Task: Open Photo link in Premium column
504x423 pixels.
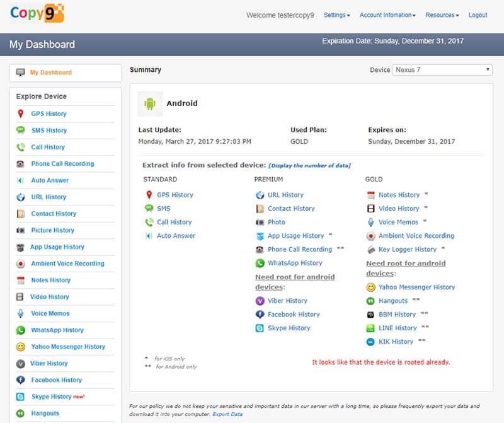Action: click(x=277, y=222)
